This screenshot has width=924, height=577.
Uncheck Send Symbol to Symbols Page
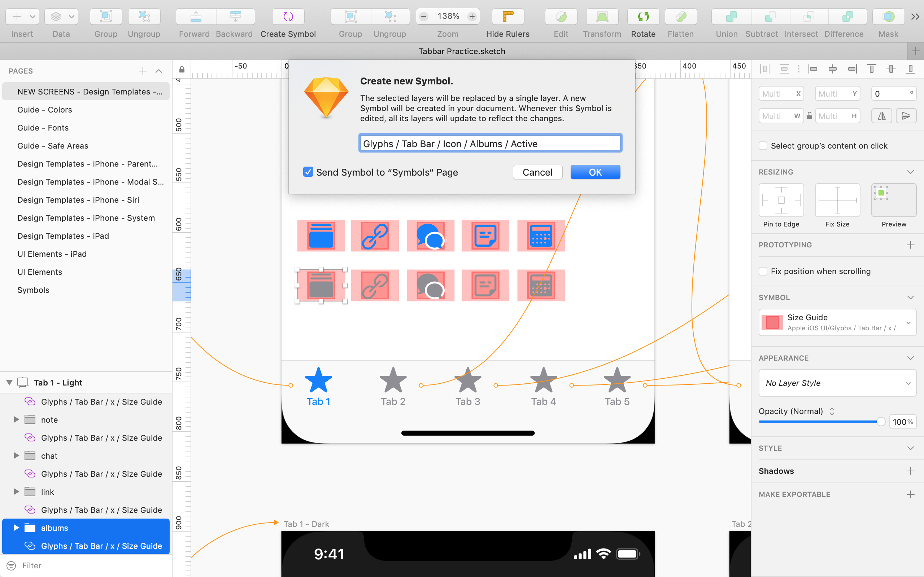308,172
